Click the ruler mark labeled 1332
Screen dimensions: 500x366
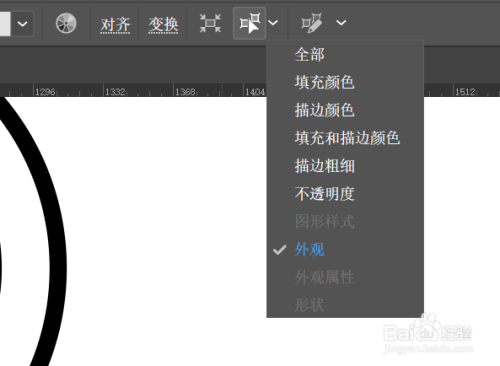(115, 92)
